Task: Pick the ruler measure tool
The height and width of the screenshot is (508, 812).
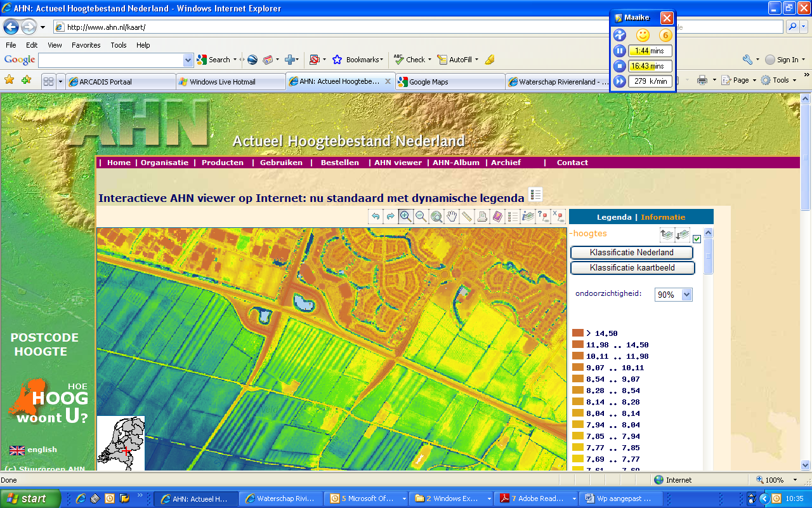Action: (467, 217)
